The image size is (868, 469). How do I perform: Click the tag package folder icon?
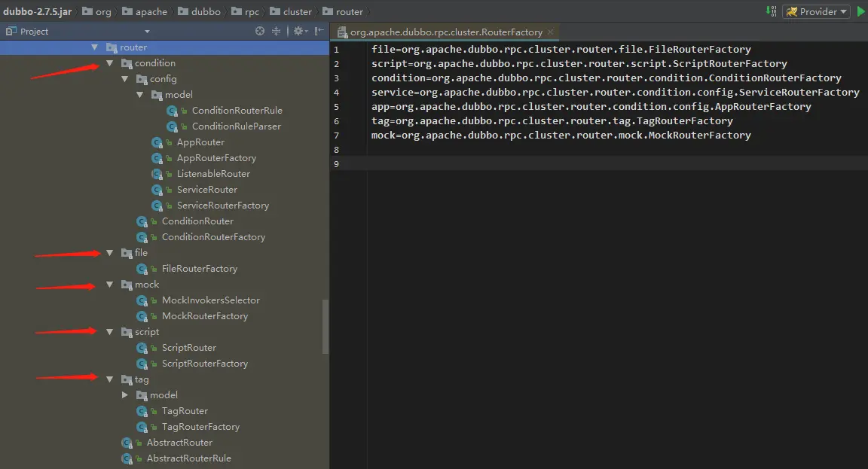(127, 380)
